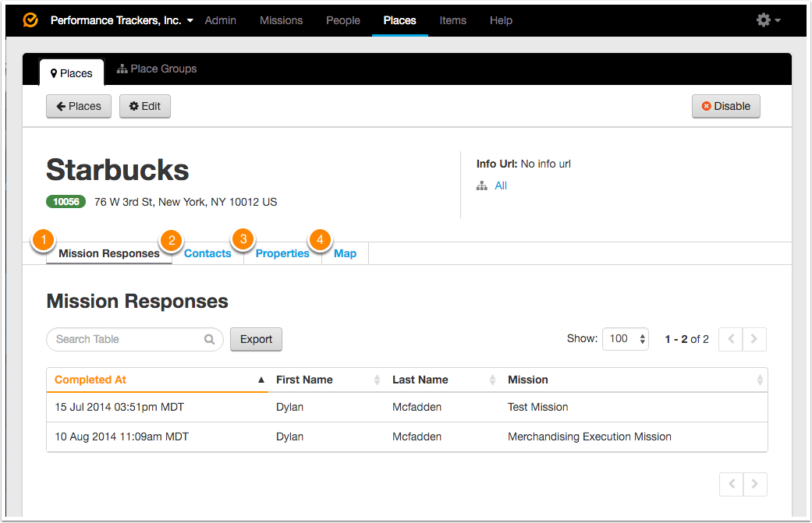
Task: Open the Show 100 rows dropdown
Action: tap(626, 339)
